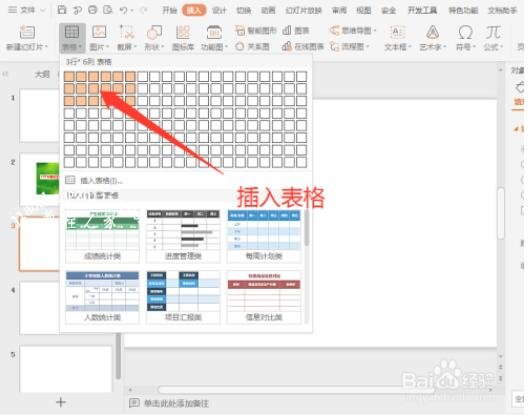The image size is (530, 417).
Task: Choose the 成绩统计类 table template
Action: pyautogui.click(x=102, y=236)
